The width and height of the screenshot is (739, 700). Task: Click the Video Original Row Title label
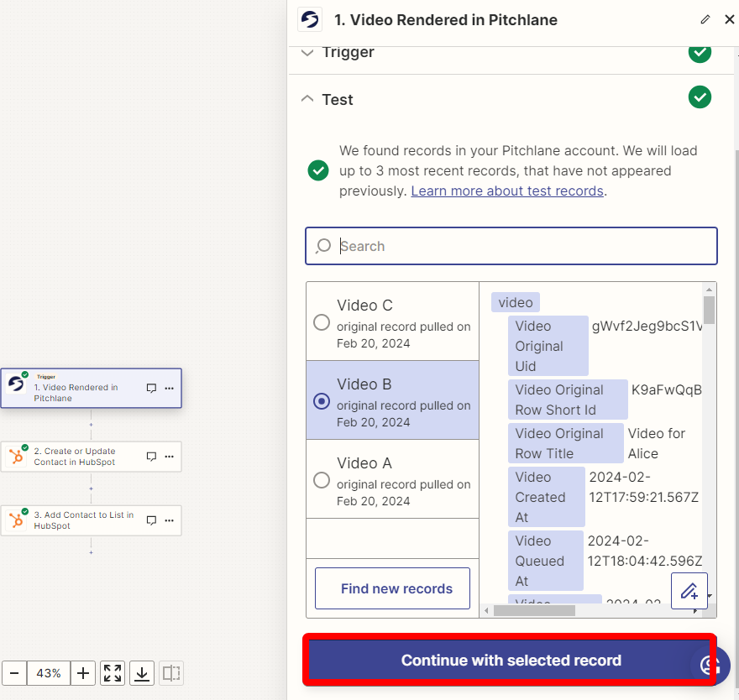point(566,443)
